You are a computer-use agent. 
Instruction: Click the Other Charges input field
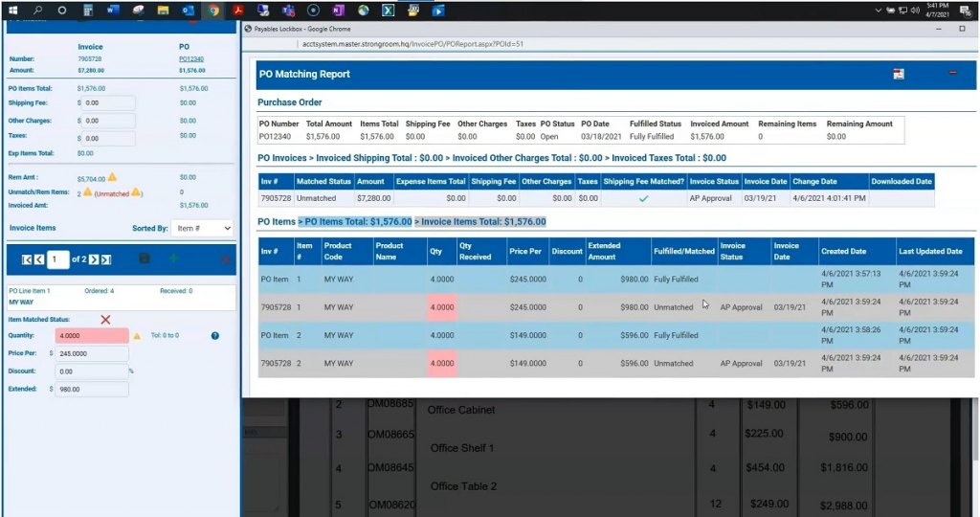109,121
